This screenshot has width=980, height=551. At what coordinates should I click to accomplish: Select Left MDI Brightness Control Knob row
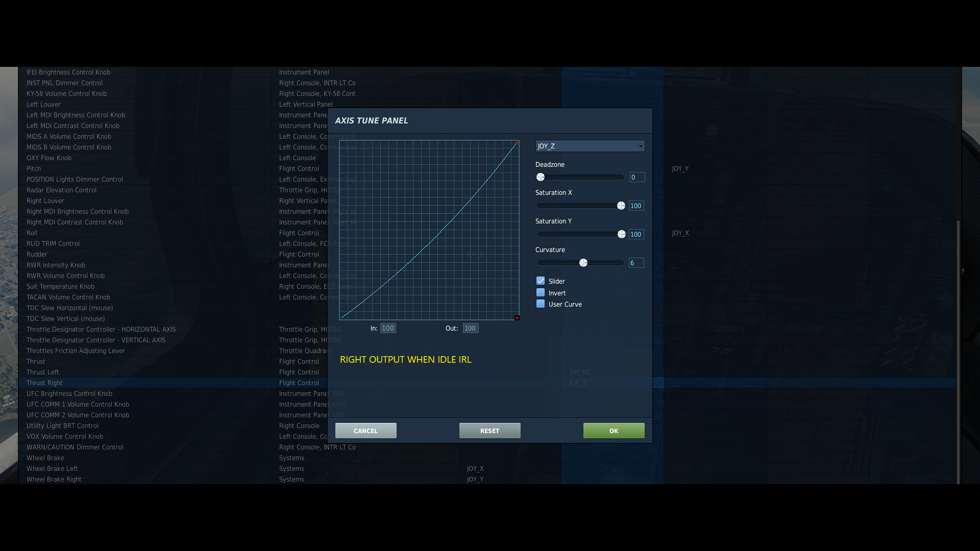coord(487,115)
